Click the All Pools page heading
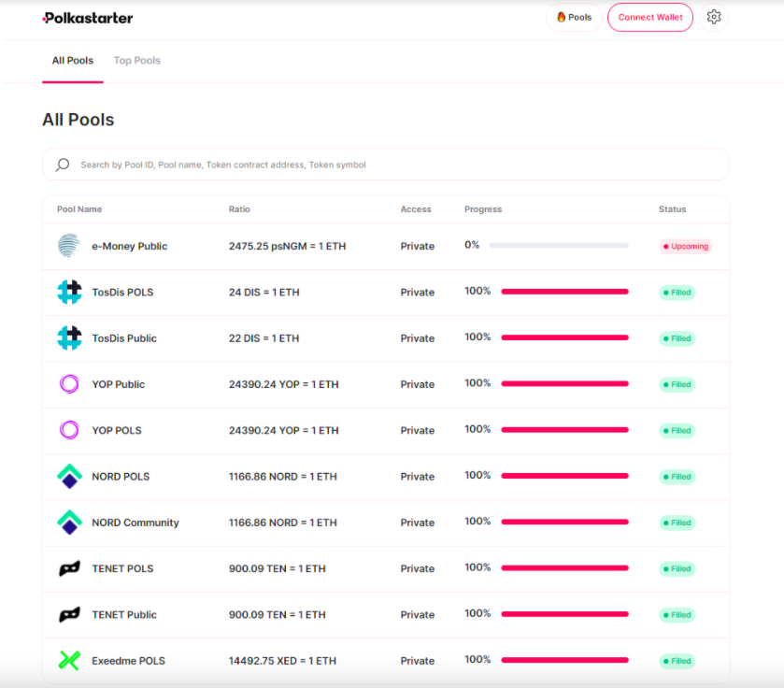This screenshot has width=784, height=688. [x=78, y=120]
